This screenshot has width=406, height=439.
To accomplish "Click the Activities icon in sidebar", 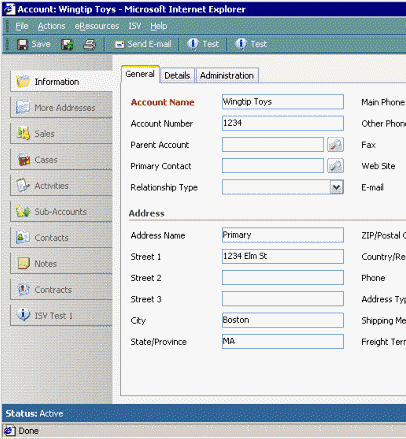I will click(23, 185).
